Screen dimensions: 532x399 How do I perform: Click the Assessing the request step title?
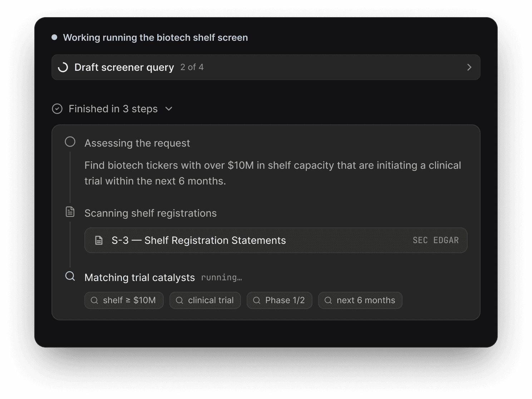tap(137, 143)
